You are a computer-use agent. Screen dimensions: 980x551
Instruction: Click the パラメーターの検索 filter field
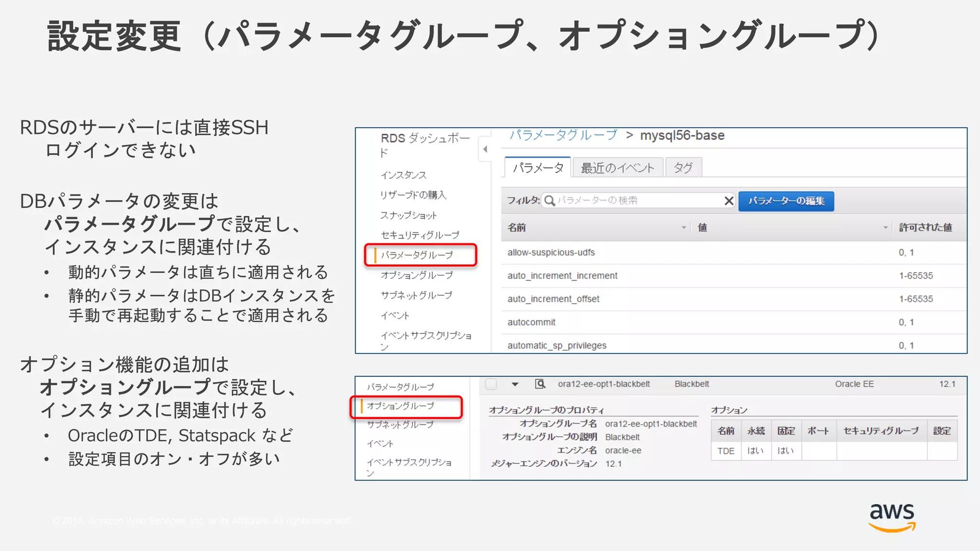pos(639,200)
